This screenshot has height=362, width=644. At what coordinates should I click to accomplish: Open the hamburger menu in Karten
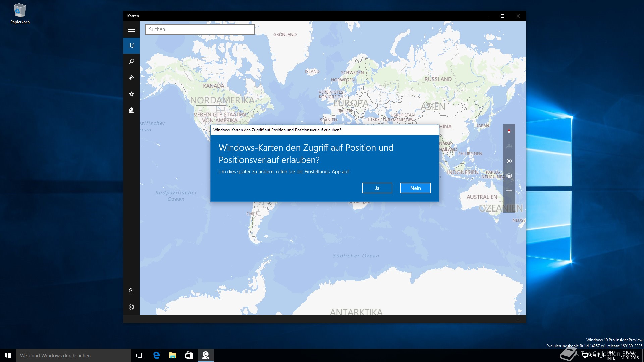tap(131, 29)
